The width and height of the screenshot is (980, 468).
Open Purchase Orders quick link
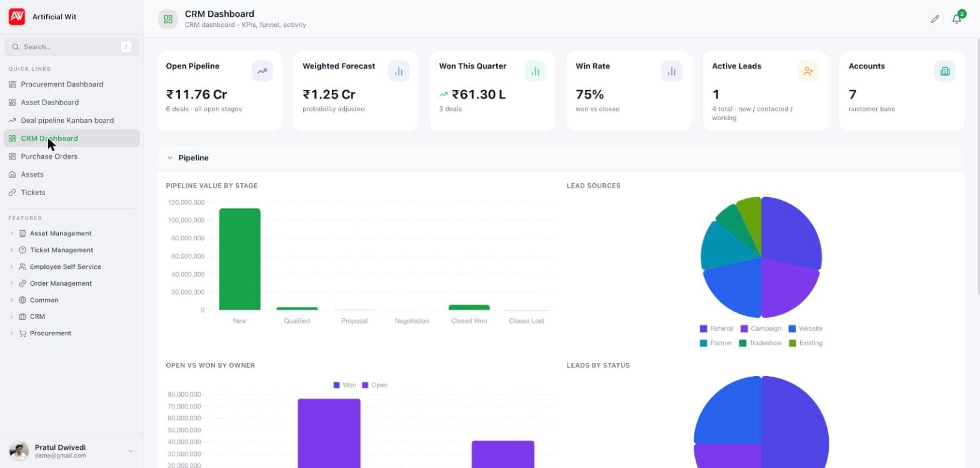point(72,156)
